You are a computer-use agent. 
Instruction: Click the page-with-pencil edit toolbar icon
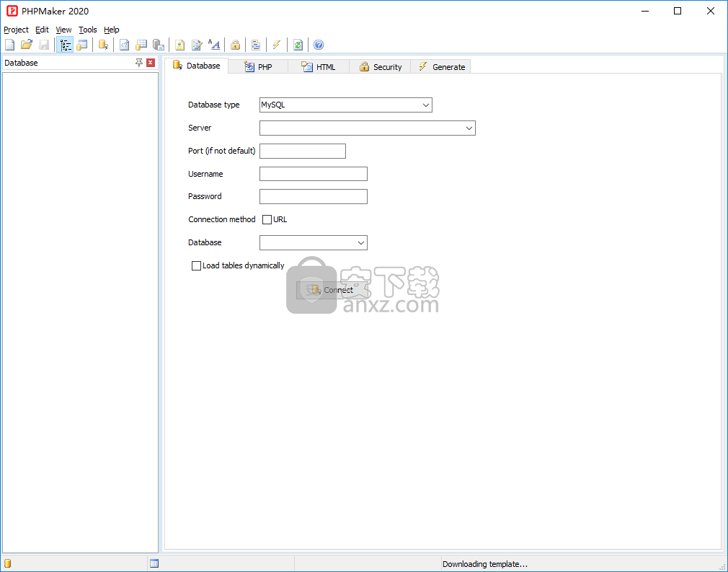tap(197, 45)
